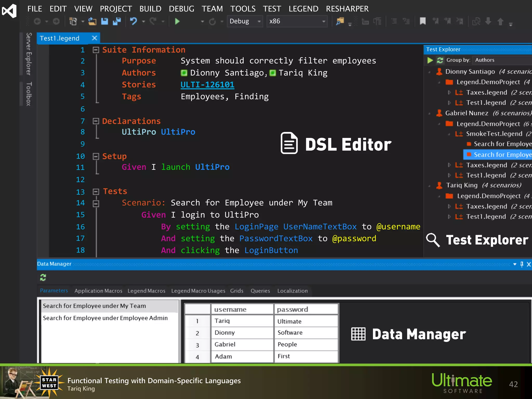Select the Parameters tab
The width and height of the screenshot is (532, 399).
[54, 291]
